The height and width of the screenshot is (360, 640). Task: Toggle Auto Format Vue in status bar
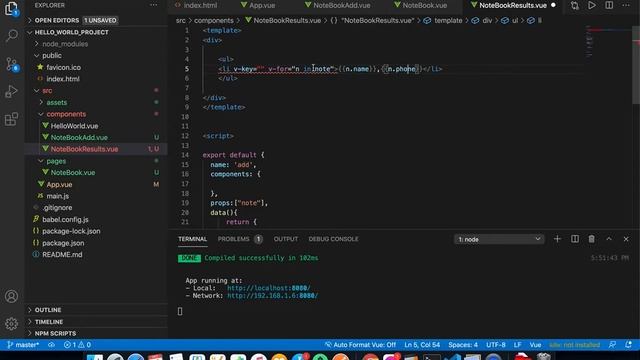point(360,345)
